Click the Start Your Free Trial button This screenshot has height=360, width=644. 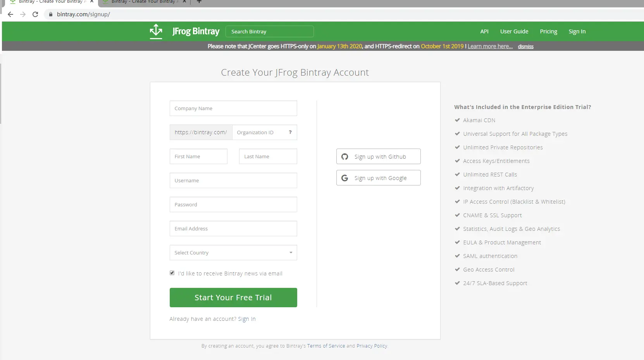pyautogui.click(x=233, y=298)
